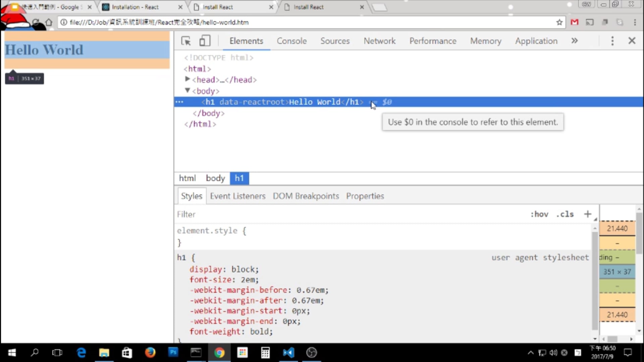Toggle the .cls class editor
644x362 pixels.
[x=565, y=214]
